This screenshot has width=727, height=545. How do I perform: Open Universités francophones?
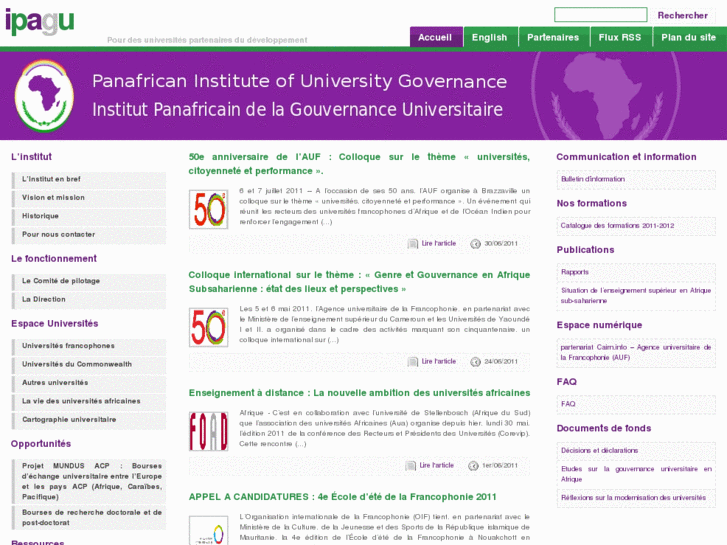pyautogui.click(x=89, y=346)
